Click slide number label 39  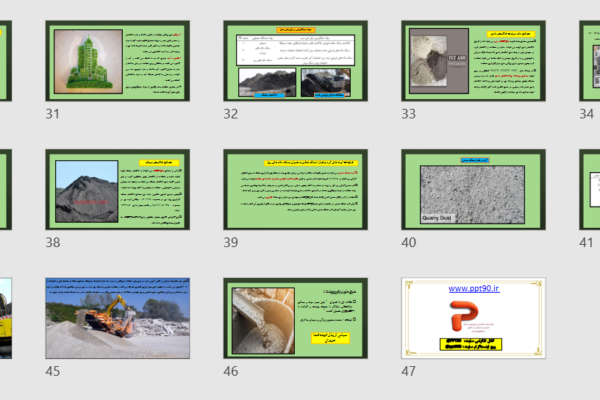point(231,242)
